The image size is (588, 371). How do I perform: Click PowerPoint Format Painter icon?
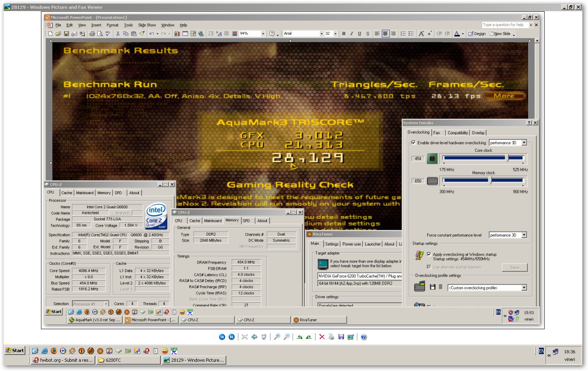(141, 34)
